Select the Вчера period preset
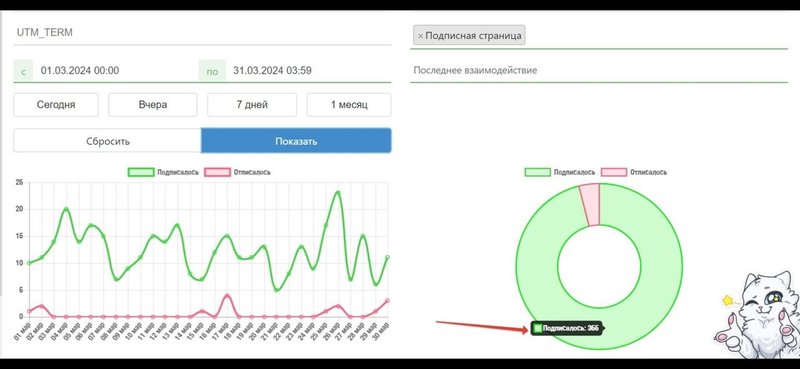 coord(153,105)
